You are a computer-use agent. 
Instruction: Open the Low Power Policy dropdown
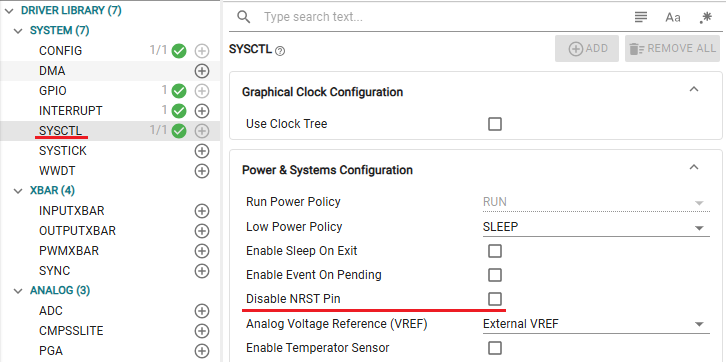[596, 227]
